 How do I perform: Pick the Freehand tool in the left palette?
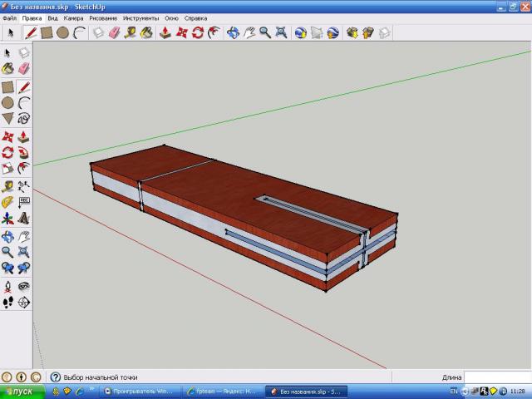[x=23, y=118]
